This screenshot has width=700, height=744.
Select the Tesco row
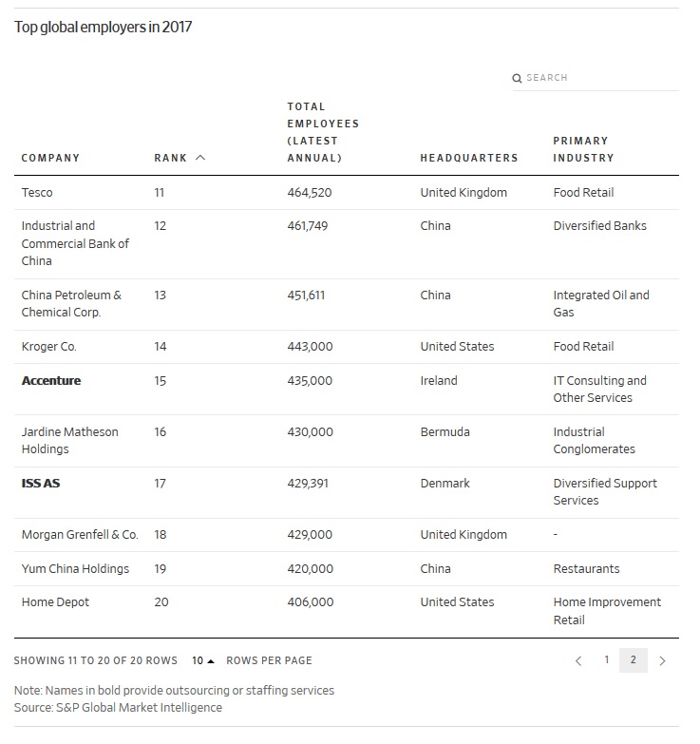[x=37, y=193]
